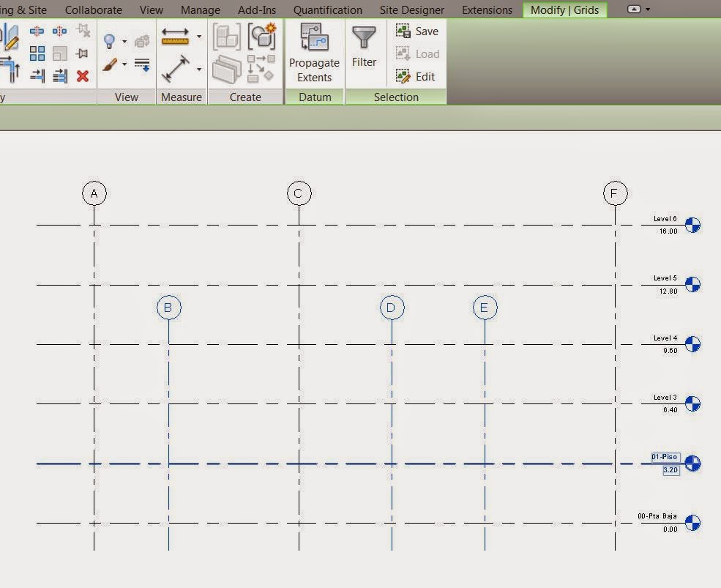
Task: Click the Hide in View lightbulb icon
Action: point(110,42)
